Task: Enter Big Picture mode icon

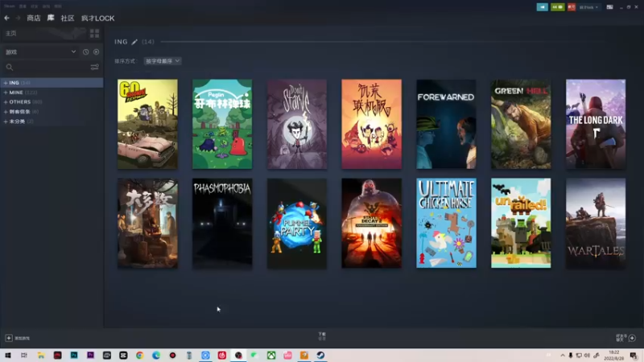Action: tap(610, 7)
